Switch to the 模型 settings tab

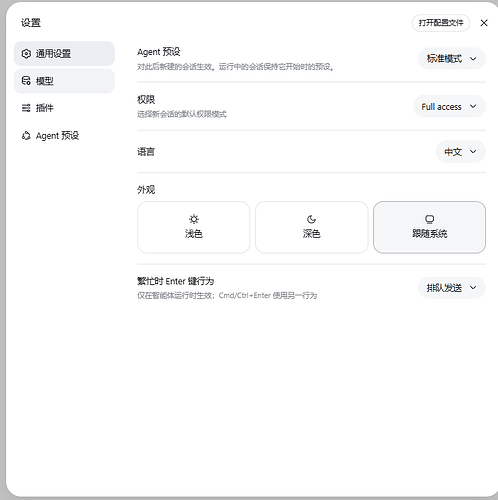64,81
